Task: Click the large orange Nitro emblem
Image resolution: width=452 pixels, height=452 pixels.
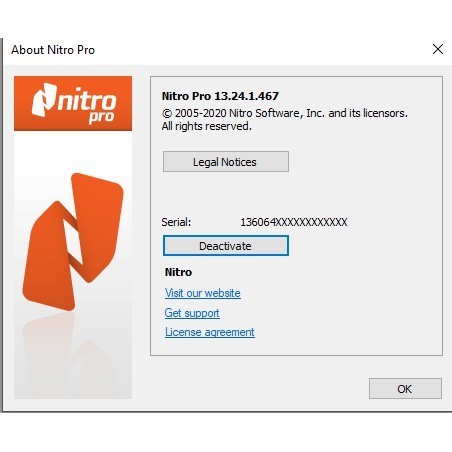Action: coord(73,242)
